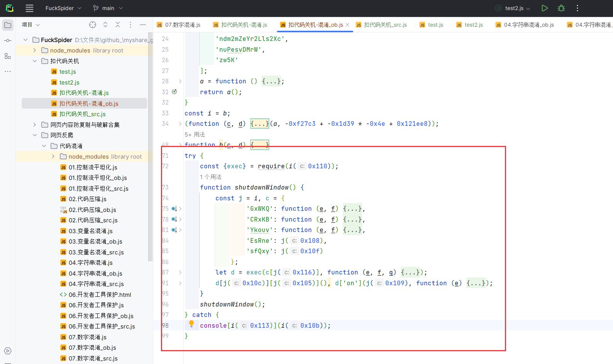Collapse all project tree items

[x=118, y=25]
